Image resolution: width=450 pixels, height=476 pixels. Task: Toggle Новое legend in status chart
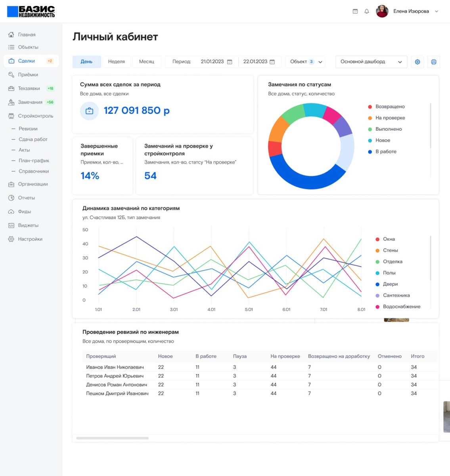click(379, 140)
